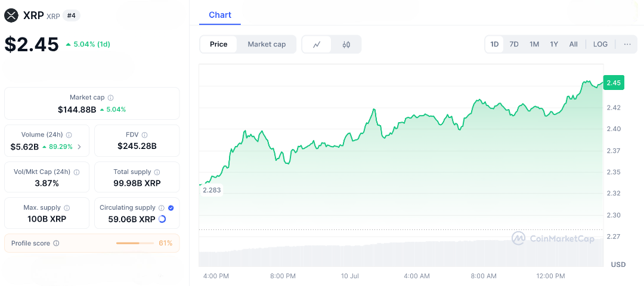Select the 7D time range
The width and height of the screenshot is (644, 286).
(x=514, y=44)
